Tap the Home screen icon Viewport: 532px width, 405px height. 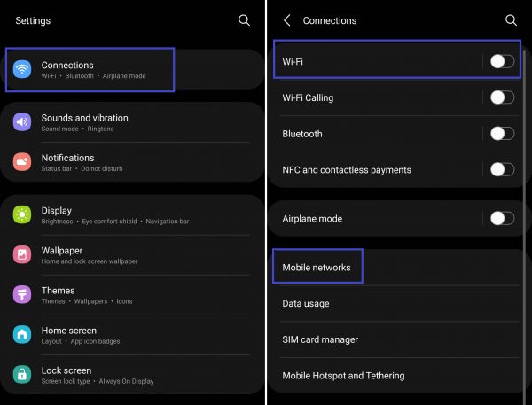(23, 335)
